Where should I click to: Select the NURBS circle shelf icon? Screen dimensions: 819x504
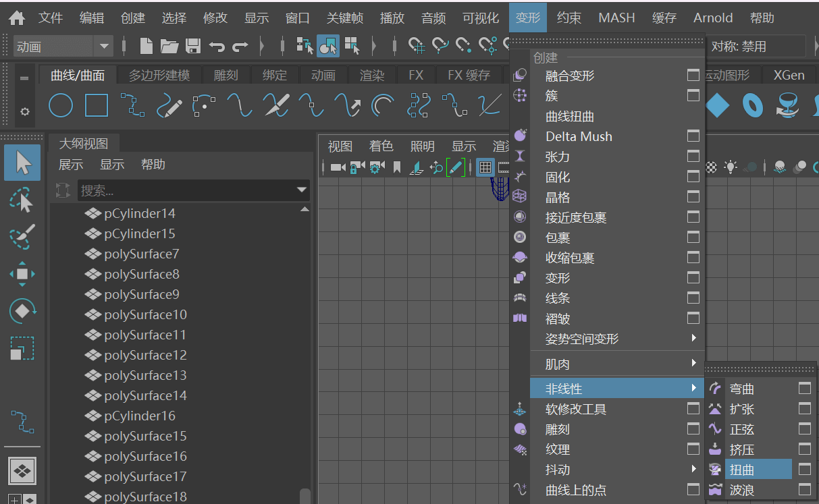(61, 105)
